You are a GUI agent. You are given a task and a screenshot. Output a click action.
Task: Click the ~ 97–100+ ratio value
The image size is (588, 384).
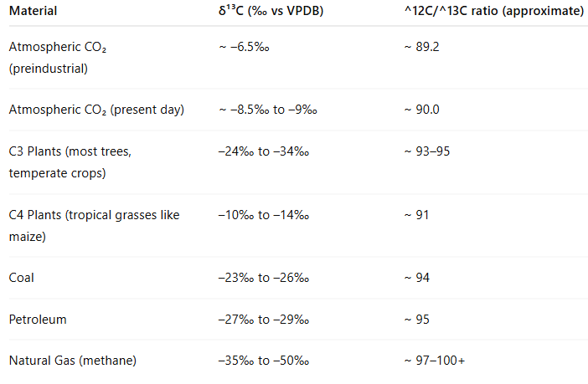coord(436,361)
